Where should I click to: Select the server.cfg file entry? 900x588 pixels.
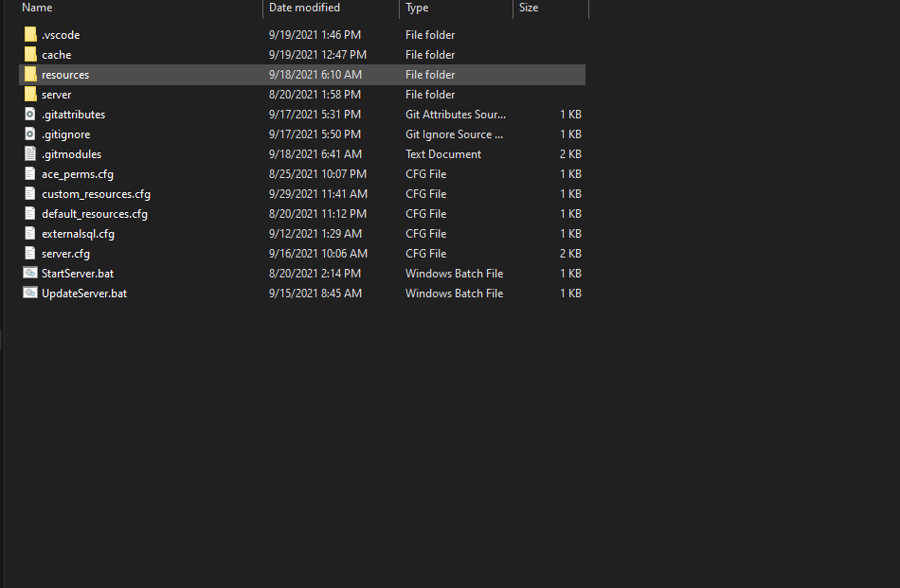pos(65,254)
